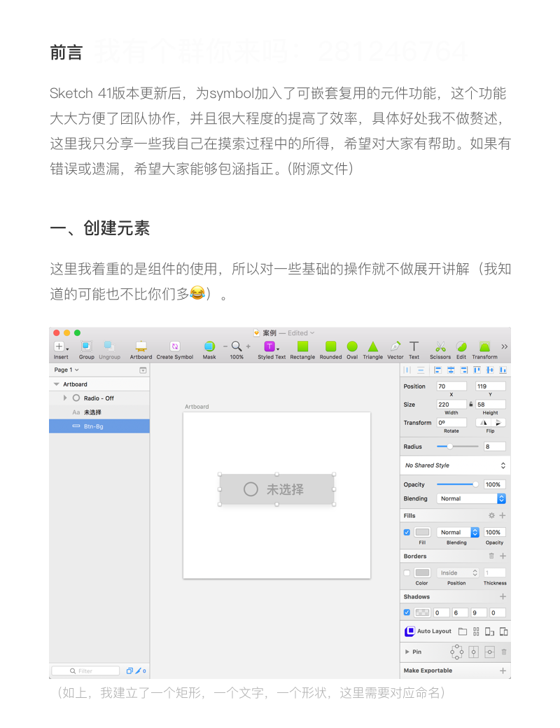
Task: Select the Artboard tool
Action: [141, 346]
